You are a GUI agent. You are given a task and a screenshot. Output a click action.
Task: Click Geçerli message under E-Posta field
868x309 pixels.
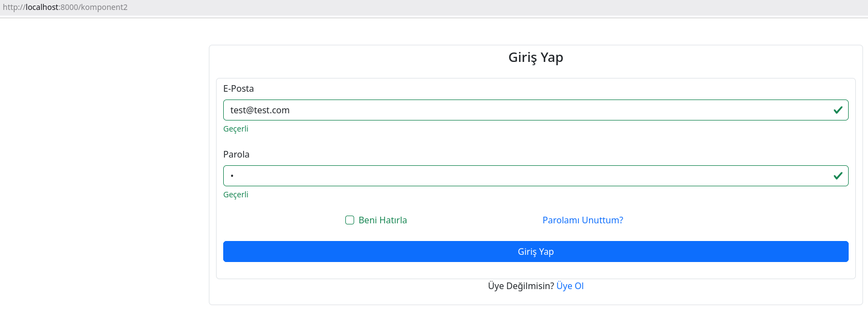coord(235,129)
